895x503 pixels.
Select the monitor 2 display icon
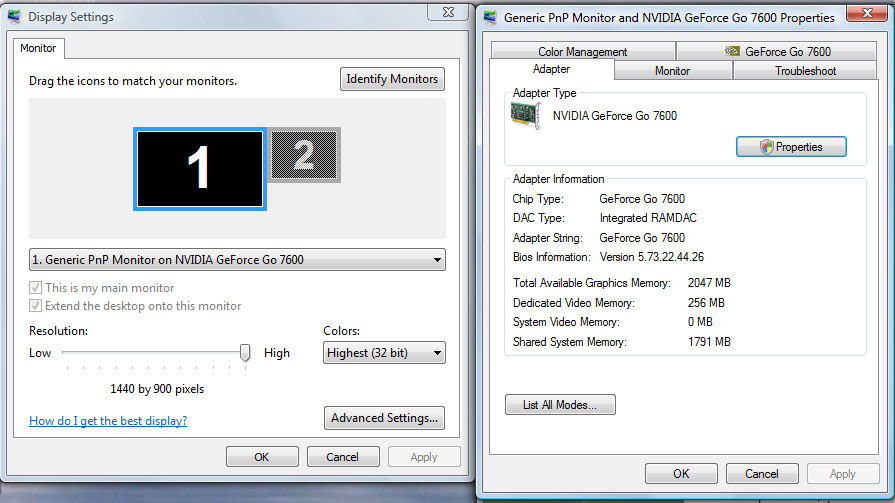[x=304, y=155]
